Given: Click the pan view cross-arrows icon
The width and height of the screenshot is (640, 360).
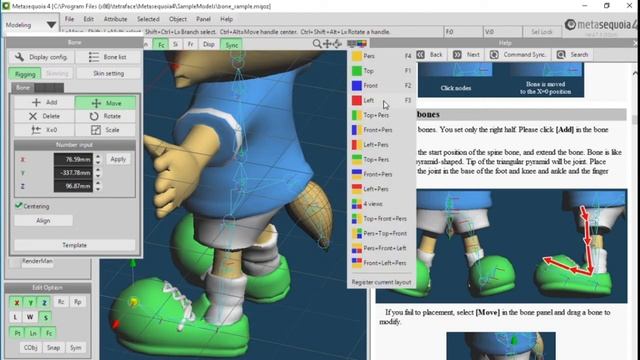Looking at the screenshot, I should (x=327, y=44).
